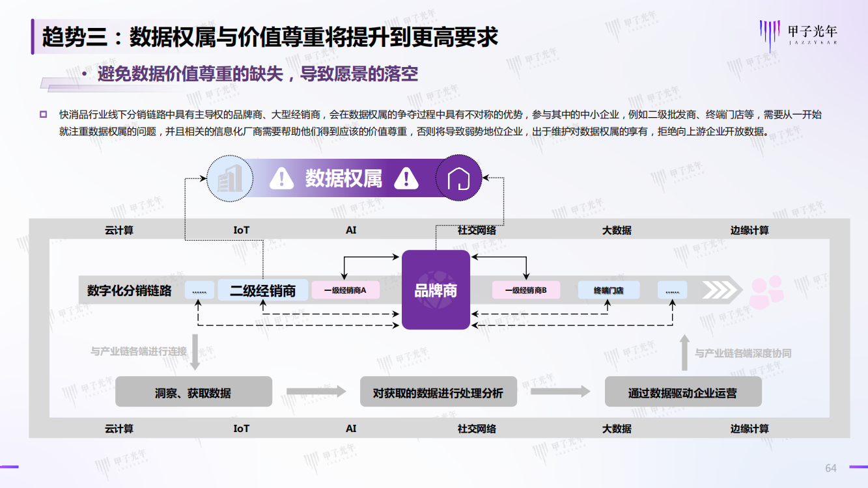Select the 洞察、获取数据 box
This screenshot has width=868, height=488.
tap(193, 392)
